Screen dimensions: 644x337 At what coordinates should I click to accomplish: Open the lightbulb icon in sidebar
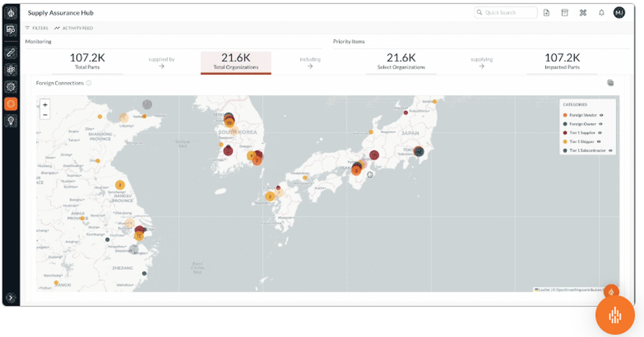pos(11,120)
